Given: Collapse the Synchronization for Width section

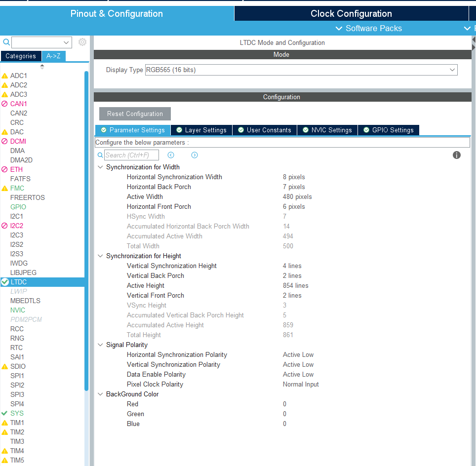Looking at the screenshot, I should (x=101, y=167).
